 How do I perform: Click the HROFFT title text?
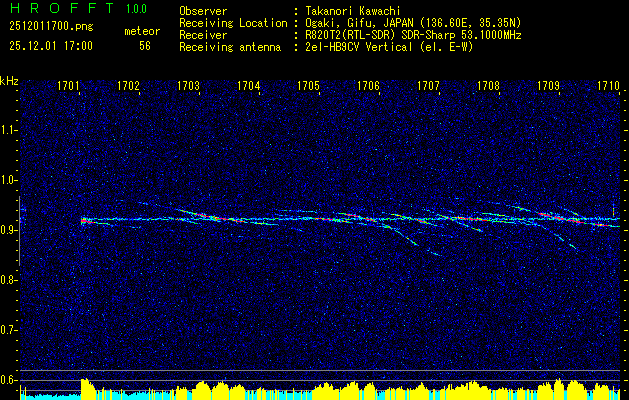[62, 8]
